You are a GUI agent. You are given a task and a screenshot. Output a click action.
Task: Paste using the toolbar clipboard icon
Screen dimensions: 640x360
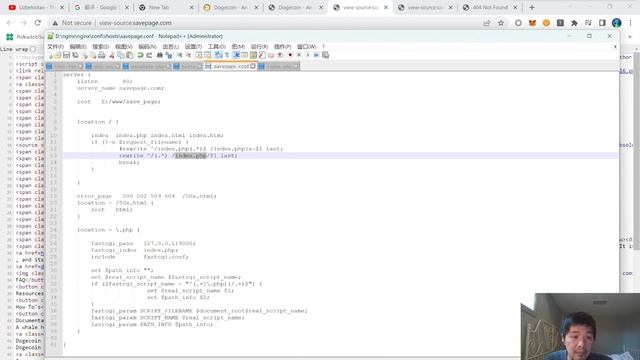[129, 55]
